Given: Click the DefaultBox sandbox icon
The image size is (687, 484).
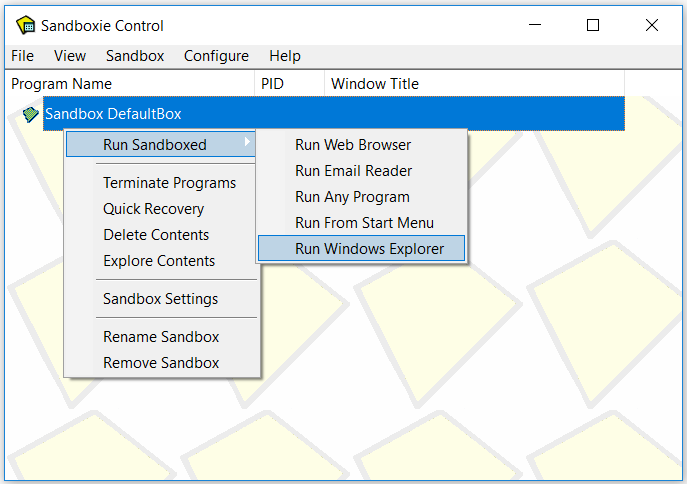Looking at the screenshot, I should click(x=31, y=114).
